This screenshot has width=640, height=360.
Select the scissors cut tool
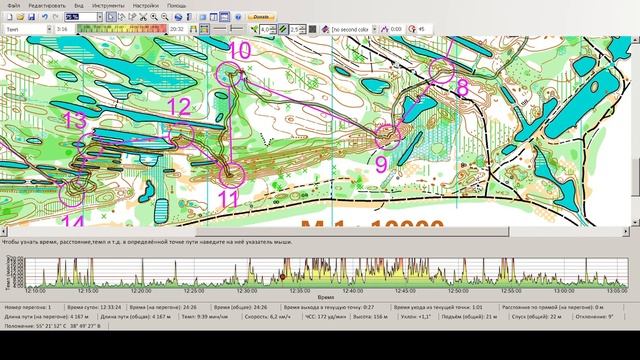[143, 17]
